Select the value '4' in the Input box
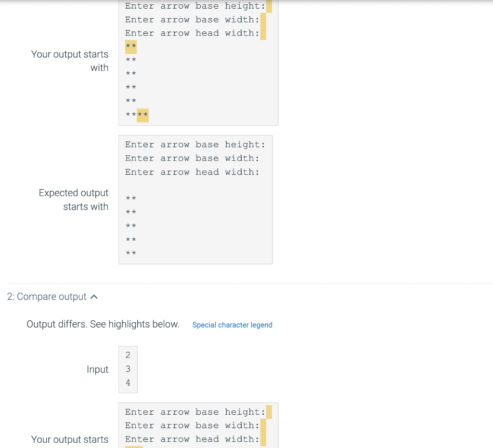 pyautogui.click(x=128, y=382)
